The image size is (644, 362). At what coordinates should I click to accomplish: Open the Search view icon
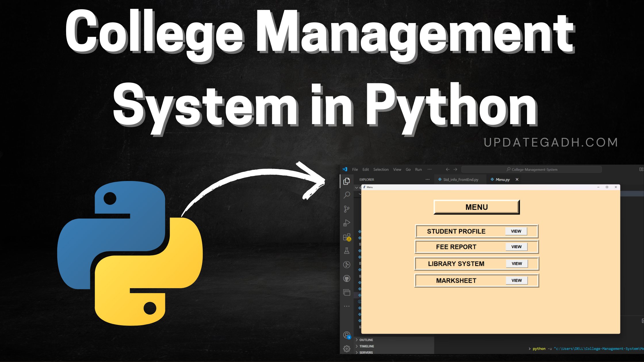pos(347,195)
